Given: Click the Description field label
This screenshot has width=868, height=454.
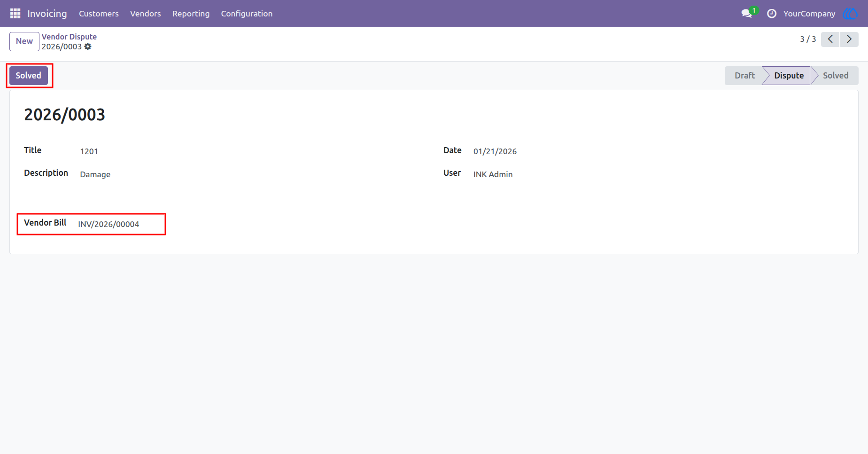Looking at the screenshot, I should point(46,173).
